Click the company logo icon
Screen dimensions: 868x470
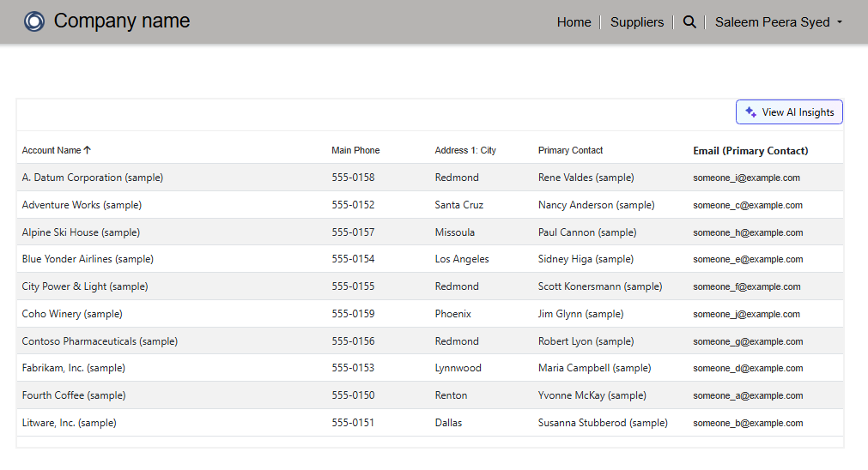tap(33, 21)
